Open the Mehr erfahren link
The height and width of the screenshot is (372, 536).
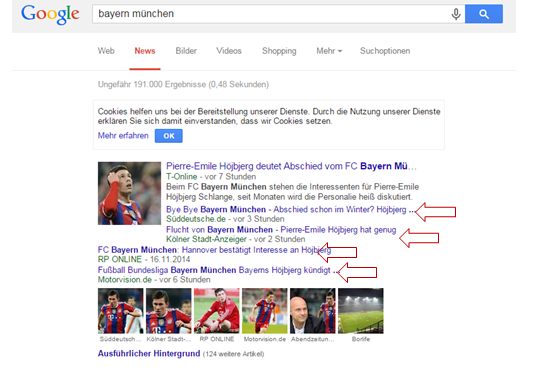(x=123, y=136)
